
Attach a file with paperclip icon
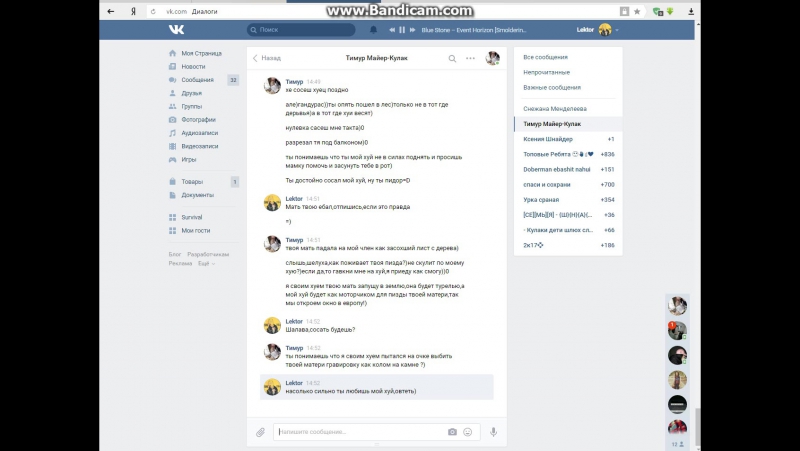coord(260,432)
